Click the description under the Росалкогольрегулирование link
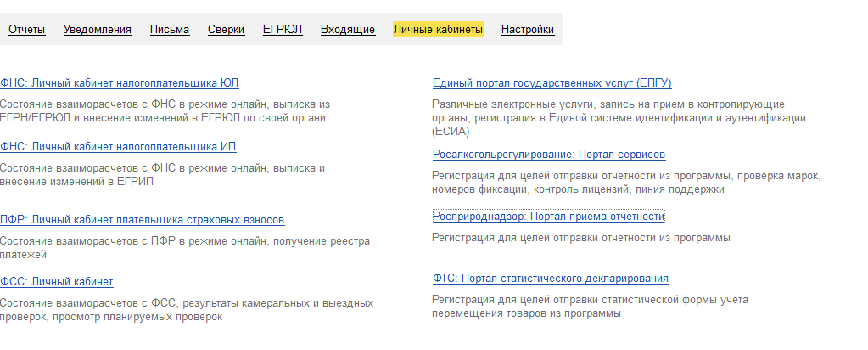This screenshot has width=868, height=350. pos(628,183)
